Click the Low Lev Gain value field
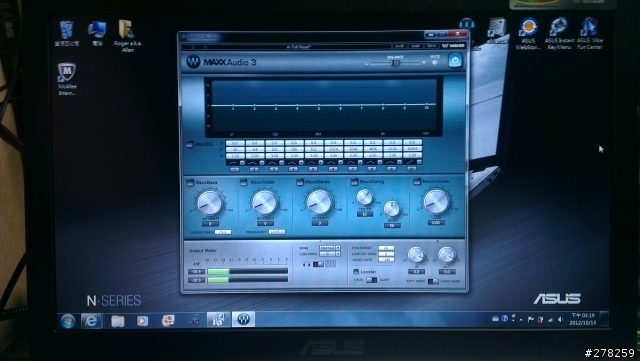The height and width of the screenshot is (361, 640). pyautogui.click(x=386, y=254)
